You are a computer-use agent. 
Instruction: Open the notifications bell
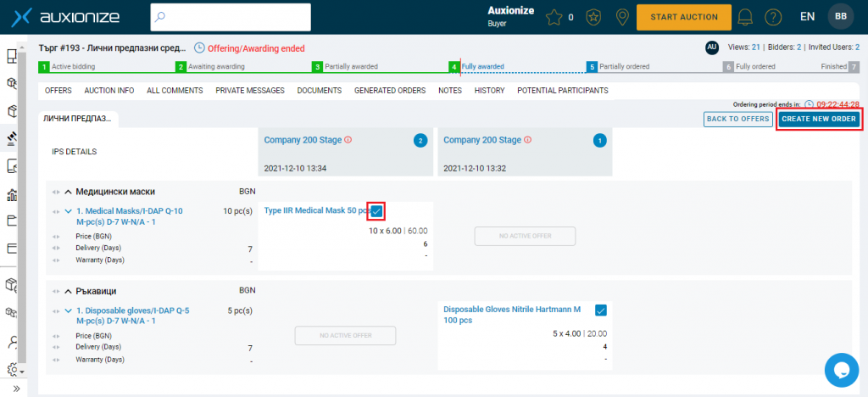[x=747, y=17]
